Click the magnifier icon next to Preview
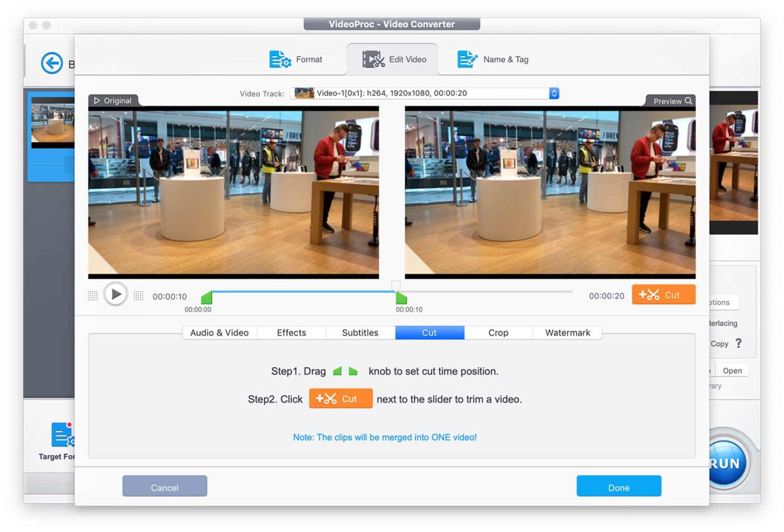The width and height of the screenshot is (784, 532). (688, 101)
